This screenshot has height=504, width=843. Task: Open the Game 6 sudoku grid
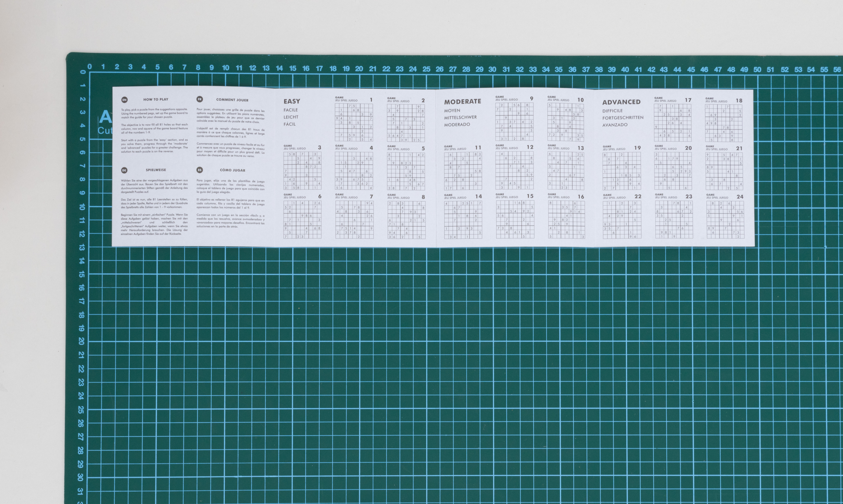point(302,219)
